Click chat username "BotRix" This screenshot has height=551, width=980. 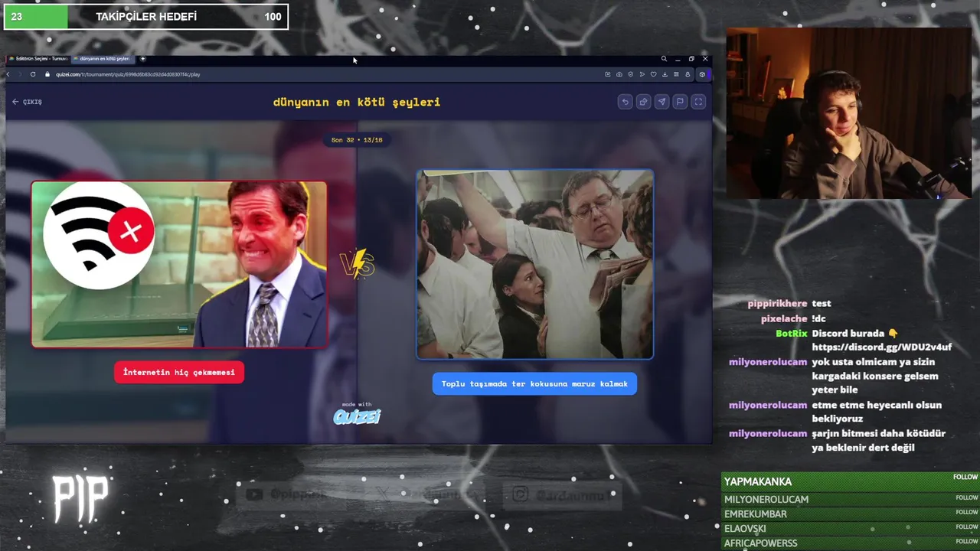click(792, 334)
